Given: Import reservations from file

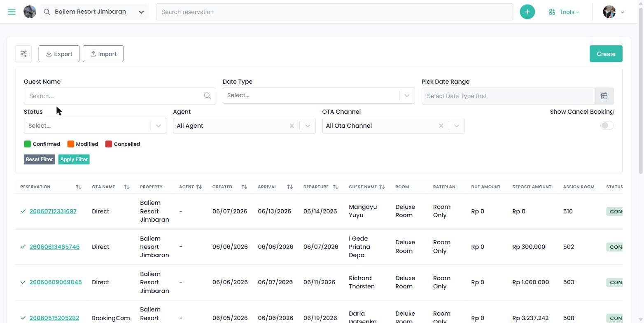Looking at the screenshot, I should (103, 54).
